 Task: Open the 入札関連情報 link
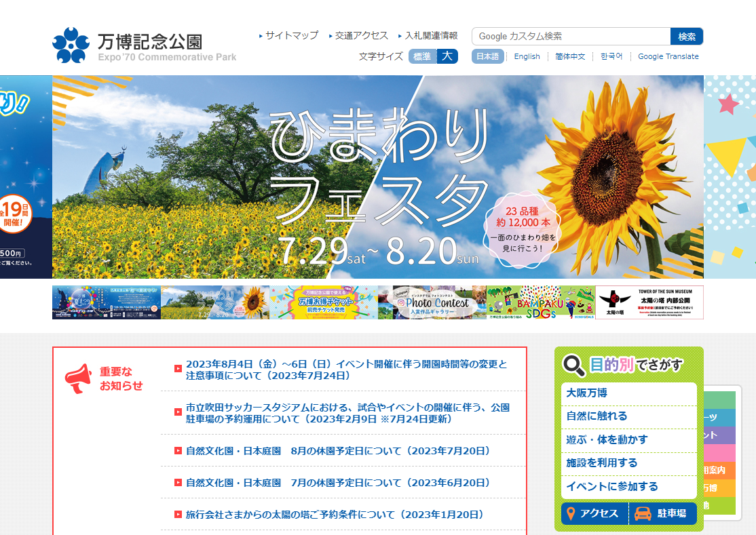[431, 35]
